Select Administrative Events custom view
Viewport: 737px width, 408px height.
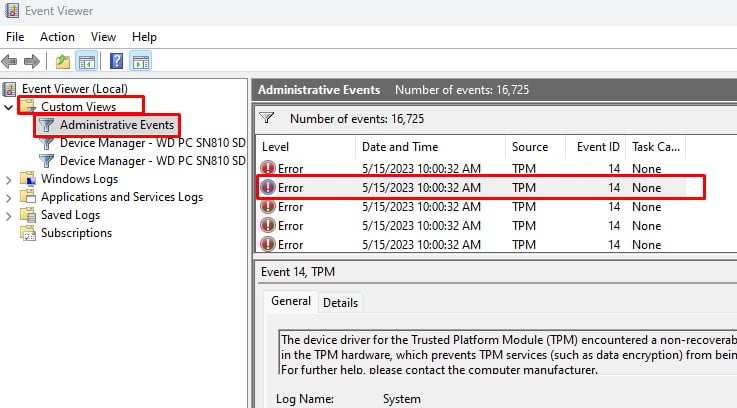point(117,125)
